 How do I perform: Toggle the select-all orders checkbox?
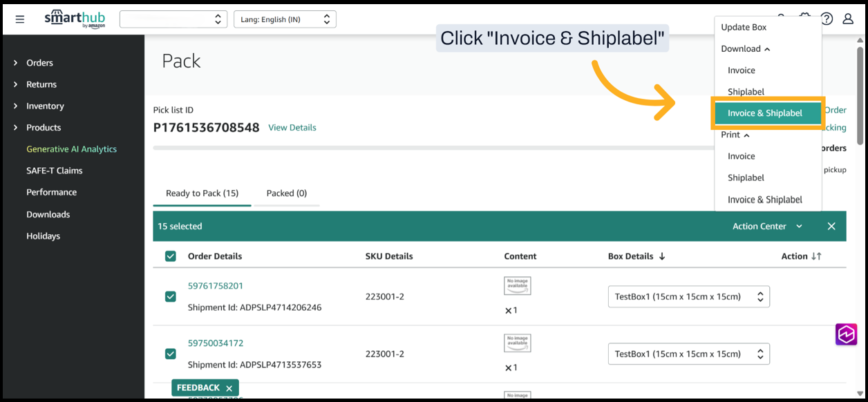171,256
